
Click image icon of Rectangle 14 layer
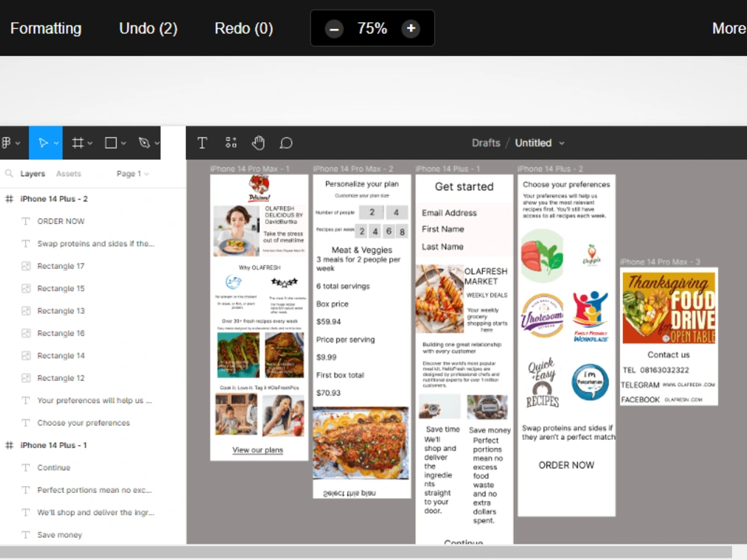pyautogui.click(x=25, y=355)
